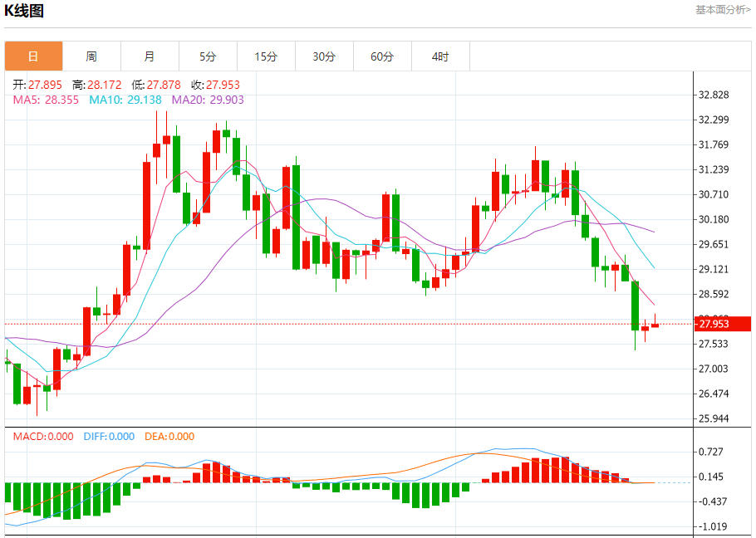756x538 pixels.
Task: Open the 4时 four-hour chart tab
Action: pos(440,56)
